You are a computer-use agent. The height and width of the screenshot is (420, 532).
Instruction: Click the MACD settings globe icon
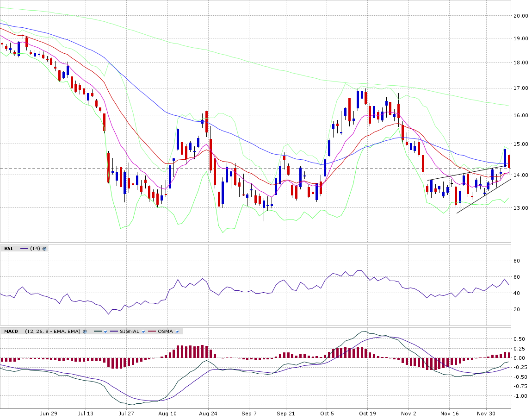click(84, 332)
